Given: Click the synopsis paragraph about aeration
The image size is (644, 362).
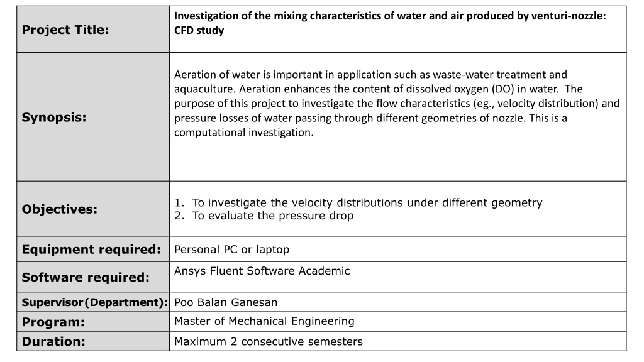Looking at the screenshot, I should coord(397,104).
